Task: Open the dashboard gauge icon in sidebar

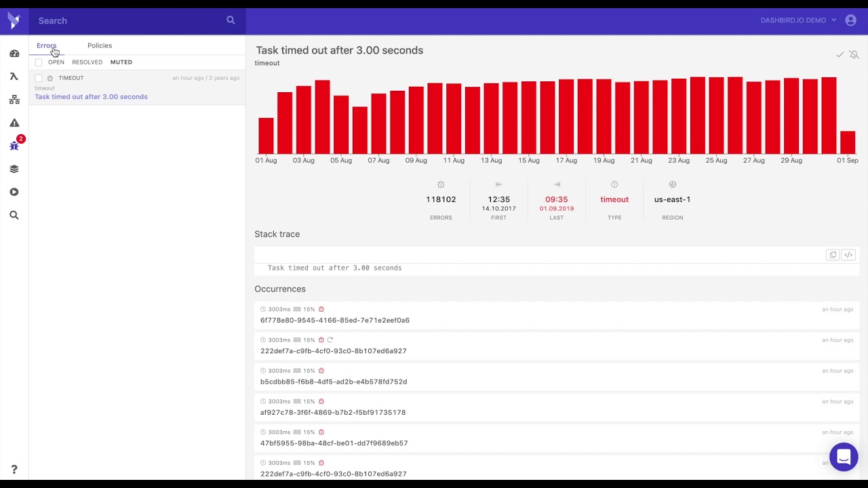Action: pos(14,54)
